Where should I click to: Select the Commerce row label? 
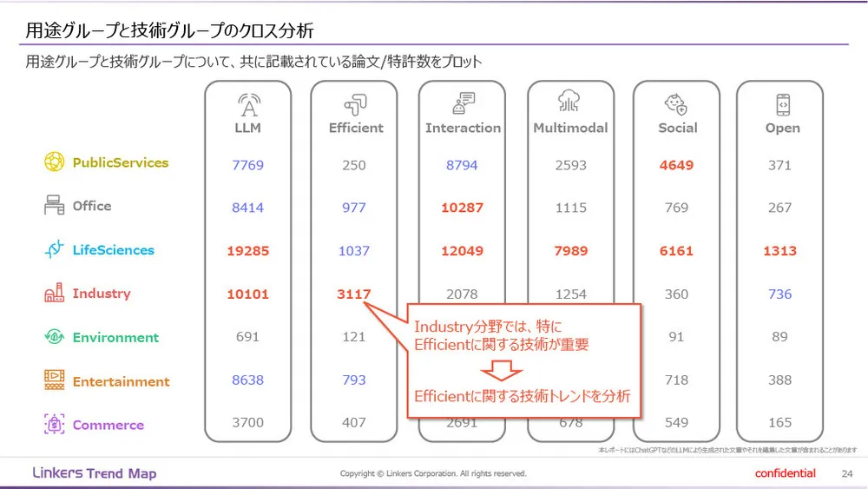click(108, 426)
